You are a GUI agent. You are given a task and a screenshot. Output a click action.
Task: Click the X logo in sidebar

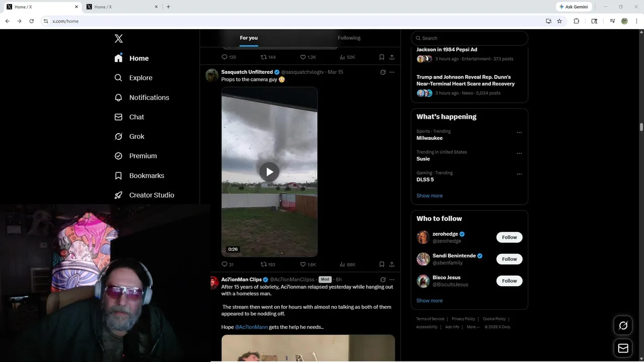pos(119,39)
